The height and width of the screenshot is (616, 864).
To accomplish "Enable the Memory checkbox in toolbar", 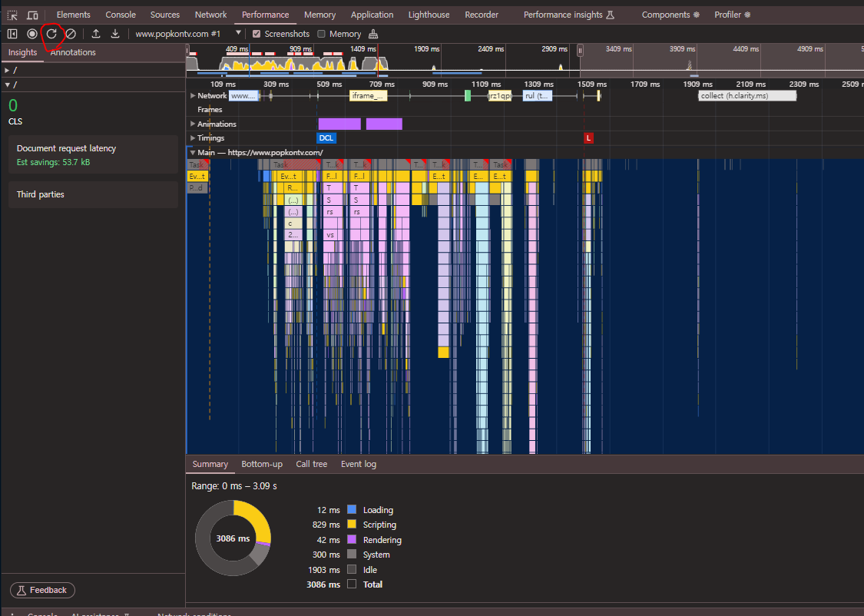I will pos(321,34).
